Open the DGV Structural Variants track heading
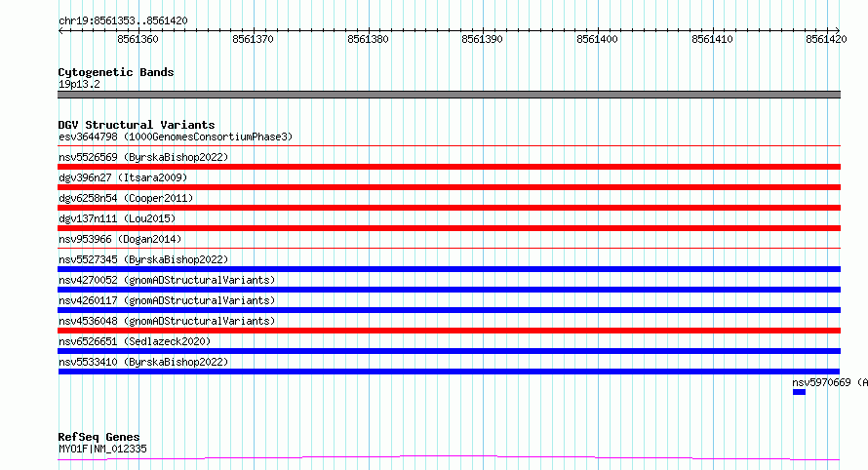 137,125
